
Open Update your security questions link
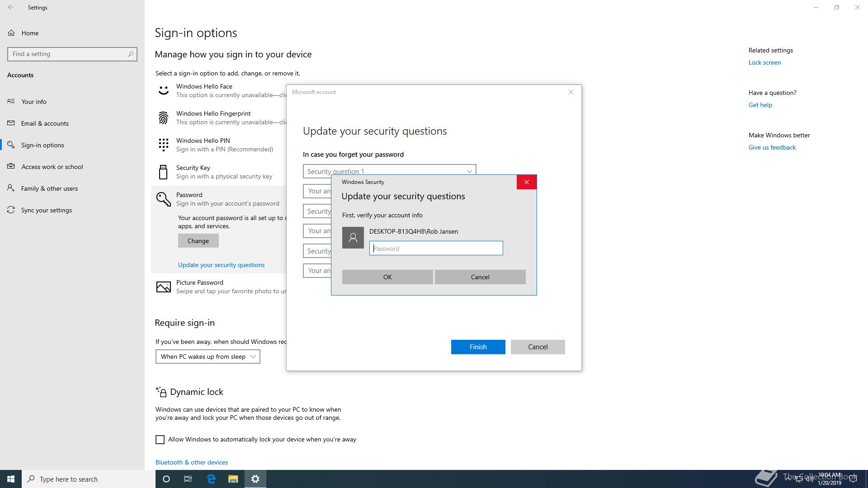coord(221,265)
